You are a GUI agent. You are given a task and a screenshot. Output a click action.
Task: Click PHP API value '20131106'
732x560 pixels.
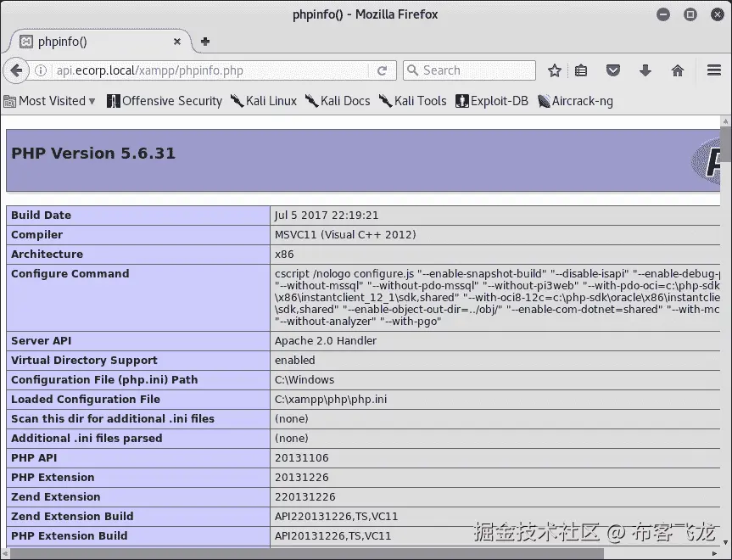click(302, 458)
